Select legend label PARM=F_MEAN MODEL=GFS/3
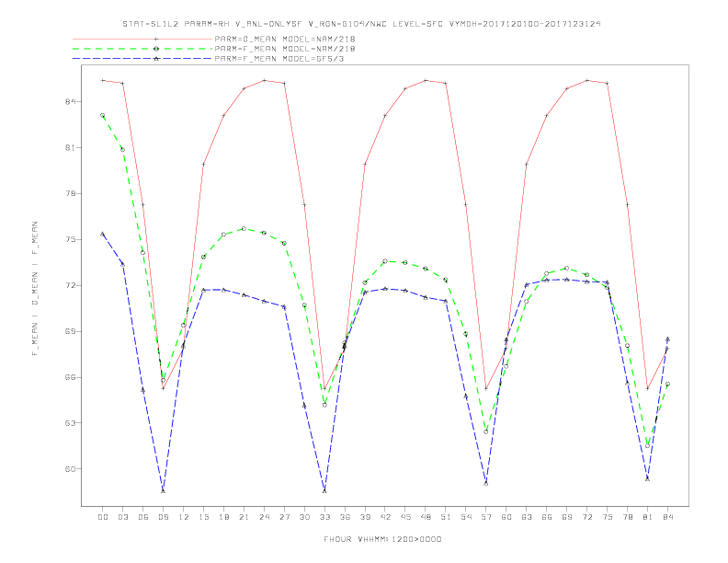 (x=279, y=59)
